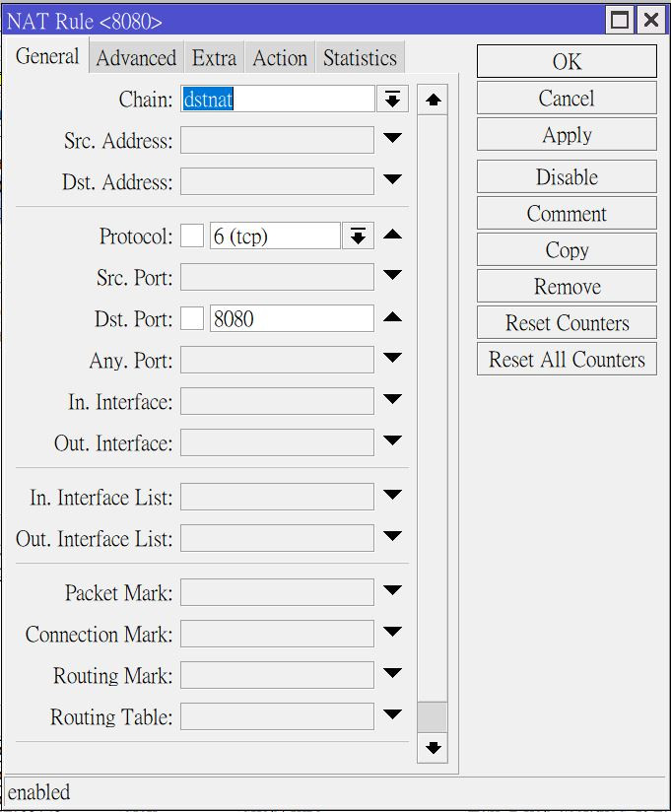The width and height of the screenshot is (671, 812).
Task: View the Statistics tab
Action: click(360, 57)
